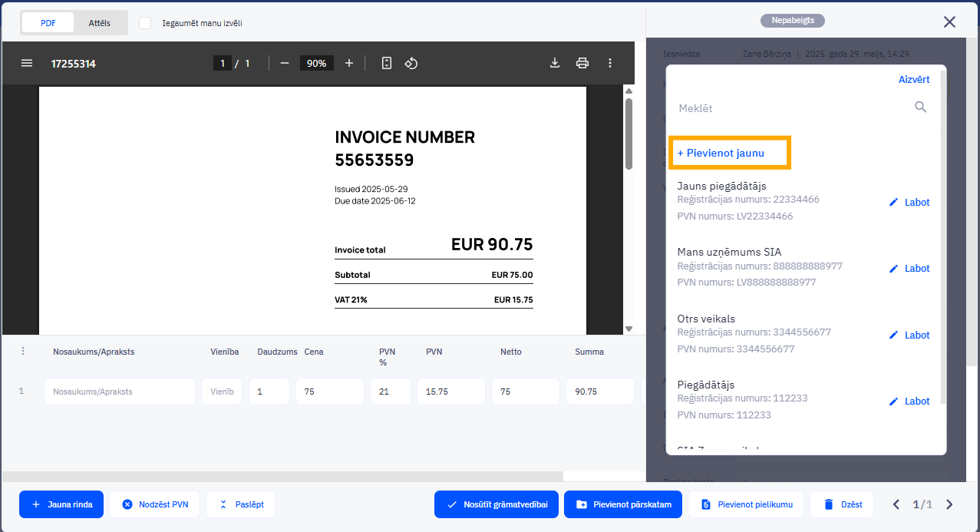Click the supplier list scrollbar

943,238
